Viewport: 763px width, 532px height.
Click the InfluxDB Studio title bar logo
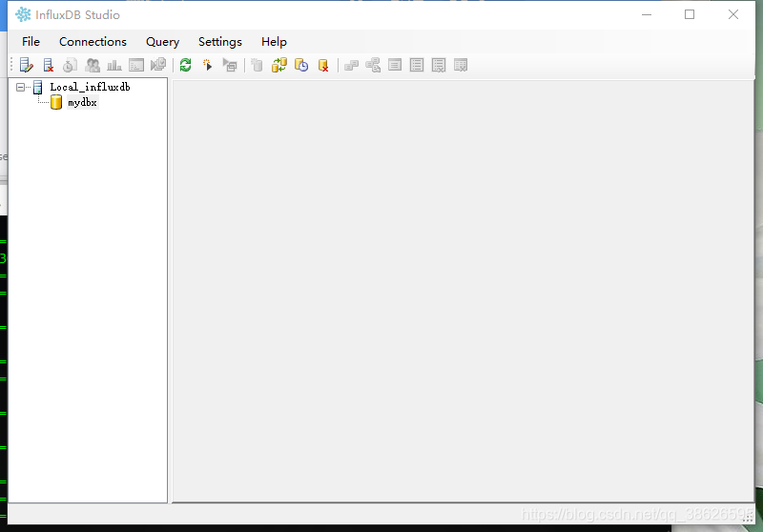tap(23, 14)
